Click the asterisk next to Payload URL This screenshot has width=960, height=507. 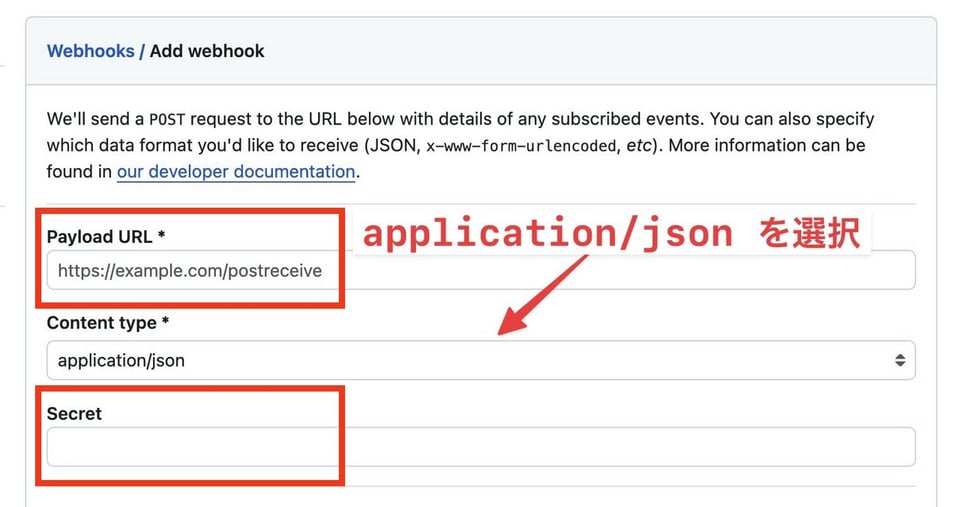click(x=161, y=237)
